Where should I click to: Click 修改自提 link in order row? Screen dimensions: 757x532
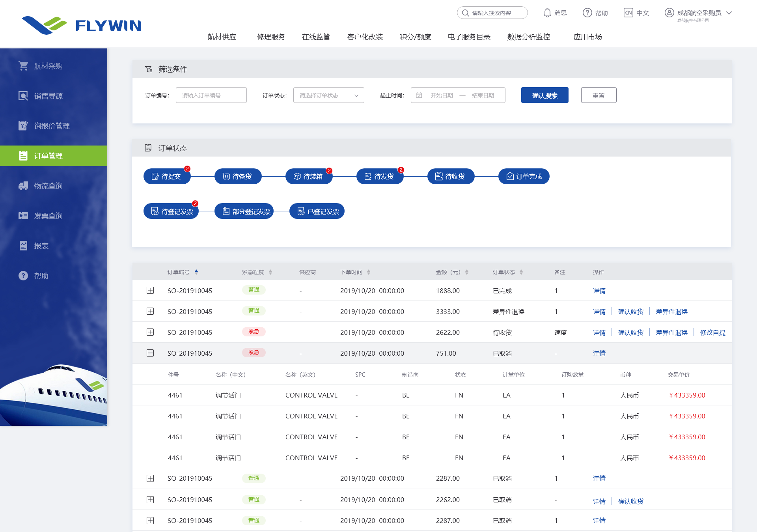point(712,332)
